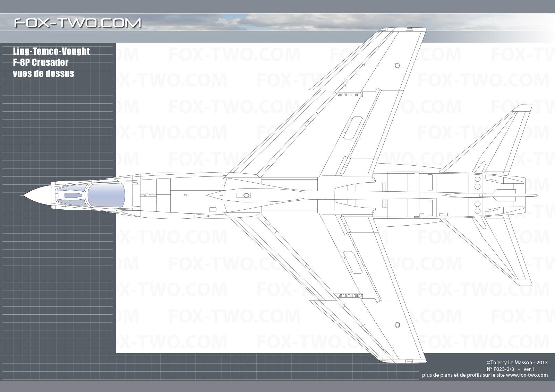Click the 'plus de plans et de profils' footer line
Screen dimensions: 555x392
(x=485, y=375)
